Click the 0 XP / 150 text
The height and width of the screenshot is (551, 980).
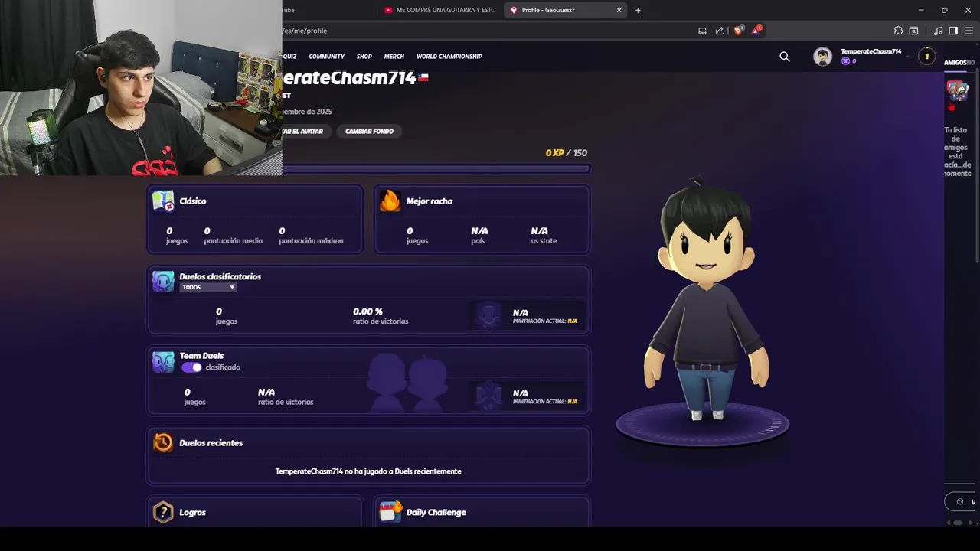click(x=567, y=153)
